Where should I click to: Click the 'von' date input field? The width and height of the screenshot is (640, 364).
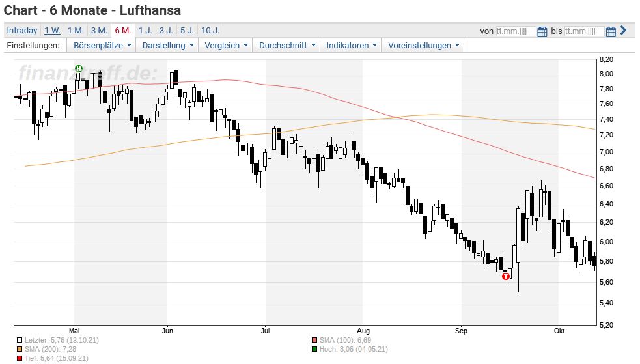tap(516, 31)
